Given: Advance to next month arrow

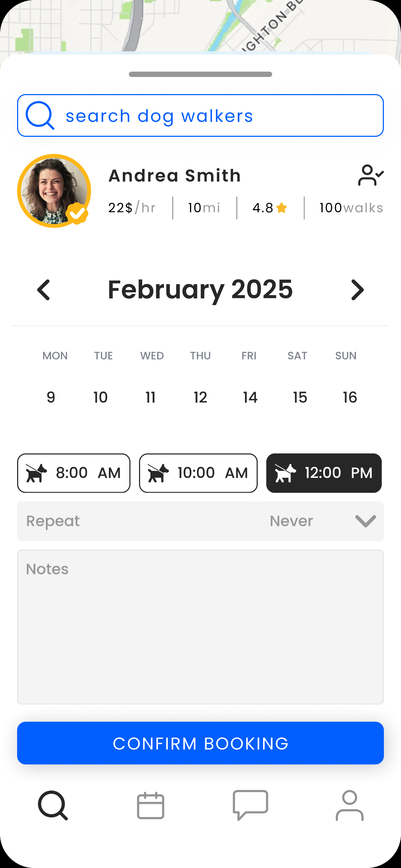Looking at the screenshot, I should pyautogui.click(x=357, y=290).
